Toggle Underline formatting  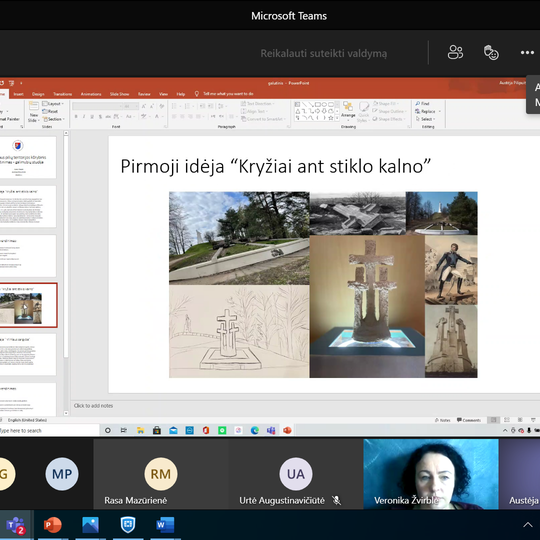(92, 117)
